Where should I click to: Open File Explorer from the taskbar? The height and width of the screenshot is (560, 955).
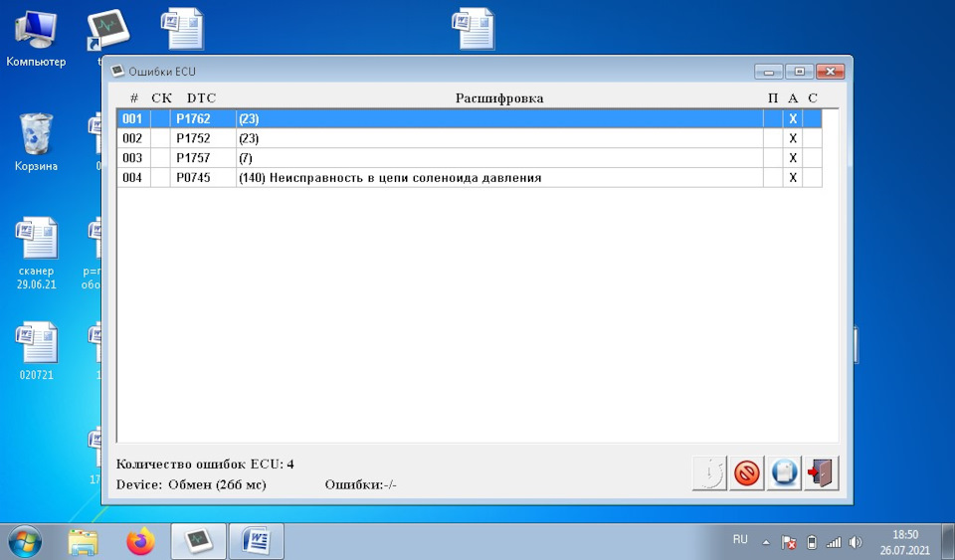[x=83, y=542]
